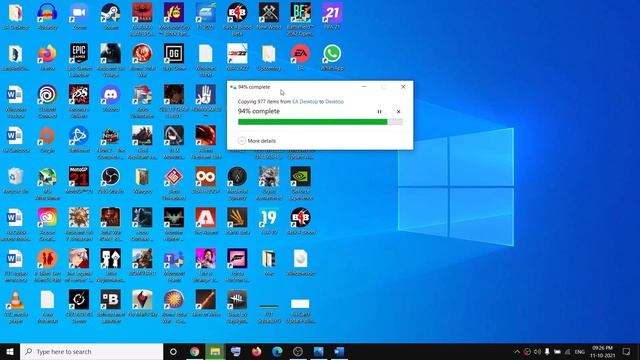Viewport: 640px width, 360px height.
Task: Select the Zoom desktop shortcut
Action: (79, 16)
